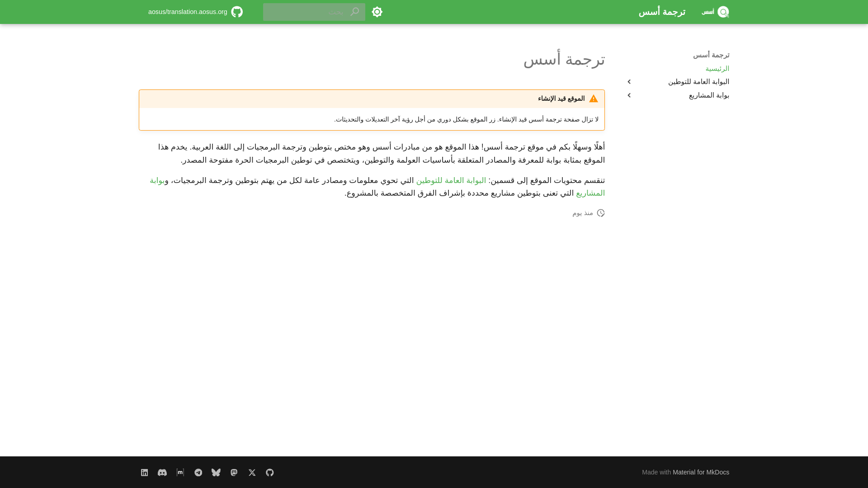Expand البوابة العامة للتوطين navigation section
This screenshot has height=488, width=868.
pyautogui.click(x=629, y=82)
